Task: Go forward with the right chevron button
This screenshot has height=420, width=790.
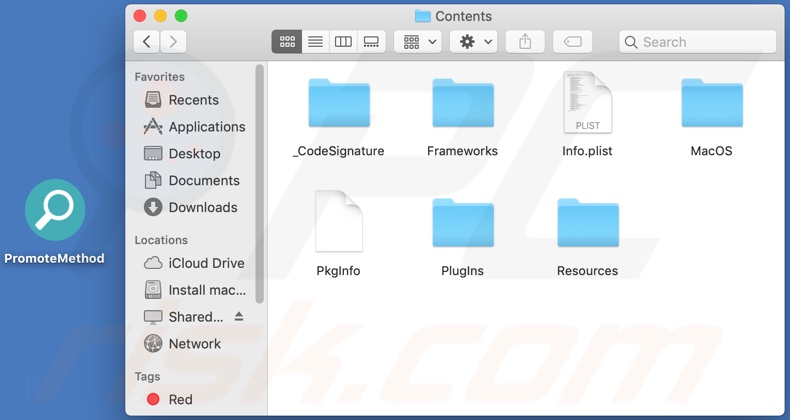Action: click(173, 42)
